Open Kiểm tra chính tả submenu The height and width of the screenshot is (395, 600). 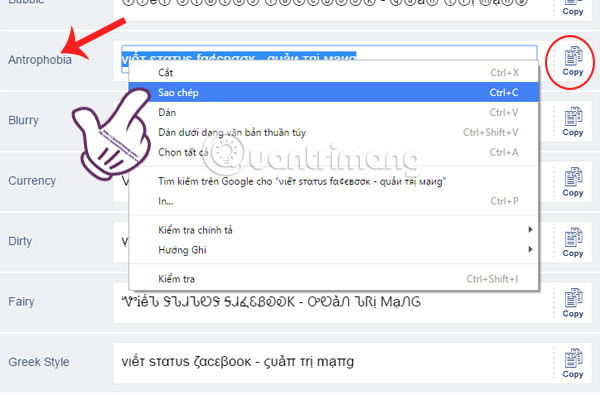coord(334,230)
